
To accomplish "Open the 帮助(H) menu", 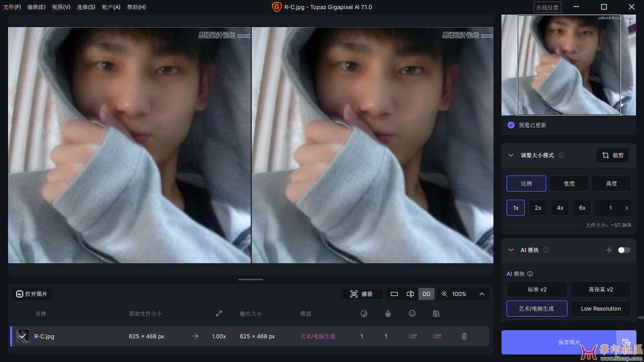I will coord(136,7).
